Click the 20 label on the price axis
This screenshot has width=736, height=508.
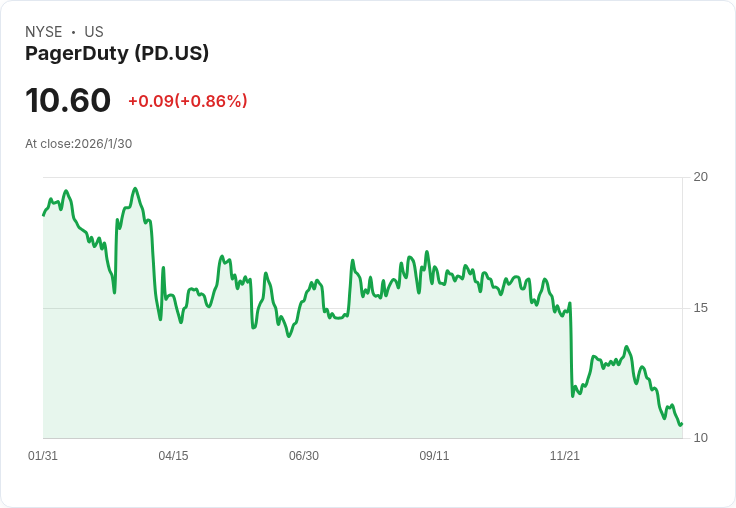[x=701, y=177]
